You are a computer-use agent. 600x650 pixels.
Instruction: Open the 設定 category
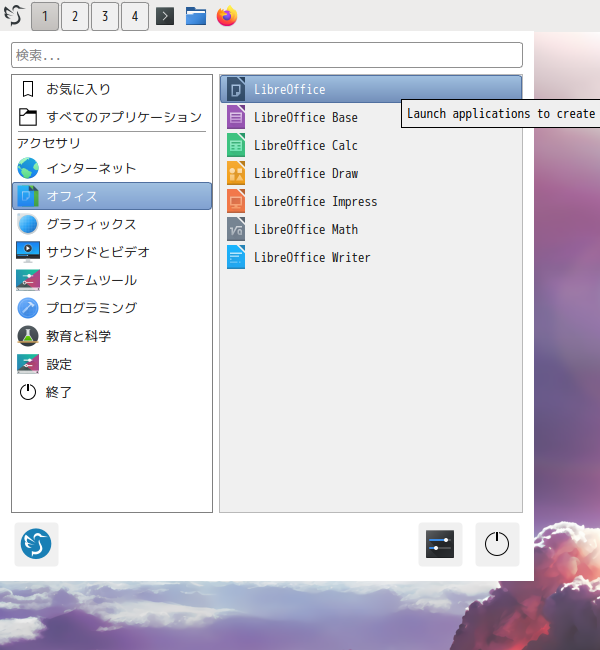tap(112, 364)
